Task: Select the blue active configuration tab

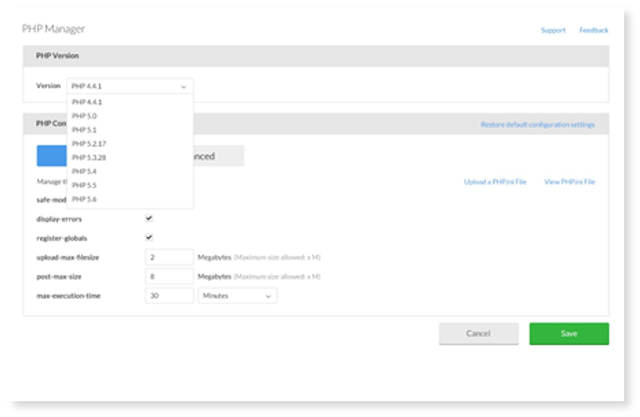Action: [x=52, y=156]
